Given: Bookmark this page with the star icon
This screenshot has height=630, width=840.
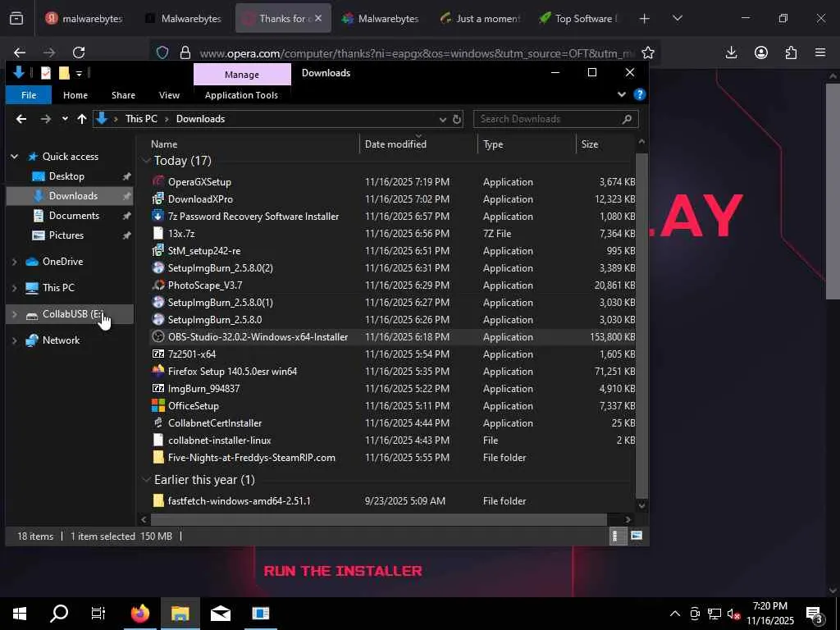Looking at the screenshot, I should [x=648, y=52].
